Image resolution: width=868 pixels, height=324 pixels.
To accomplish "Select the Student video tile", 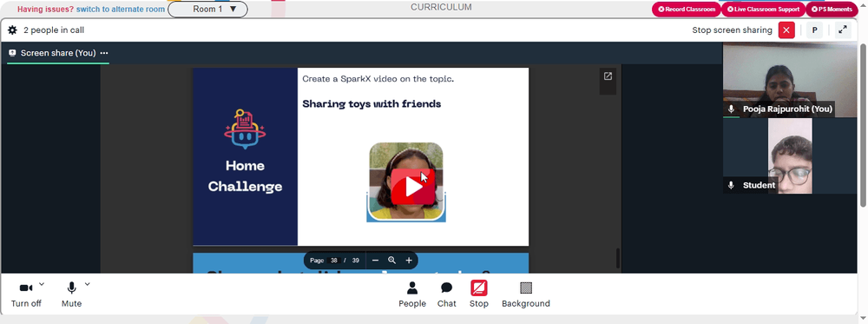I will (790, 155).
